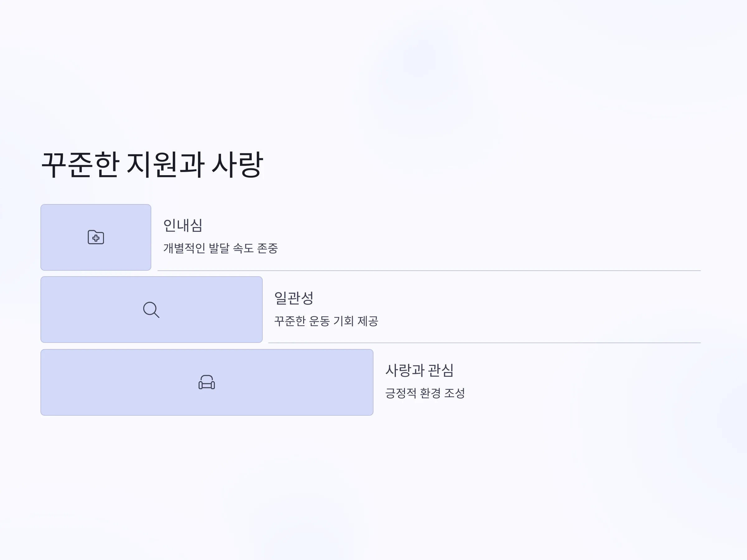
Task: Click the divider line under 개별적인 발달 속도 존중
Action: [x=429, y=271]
